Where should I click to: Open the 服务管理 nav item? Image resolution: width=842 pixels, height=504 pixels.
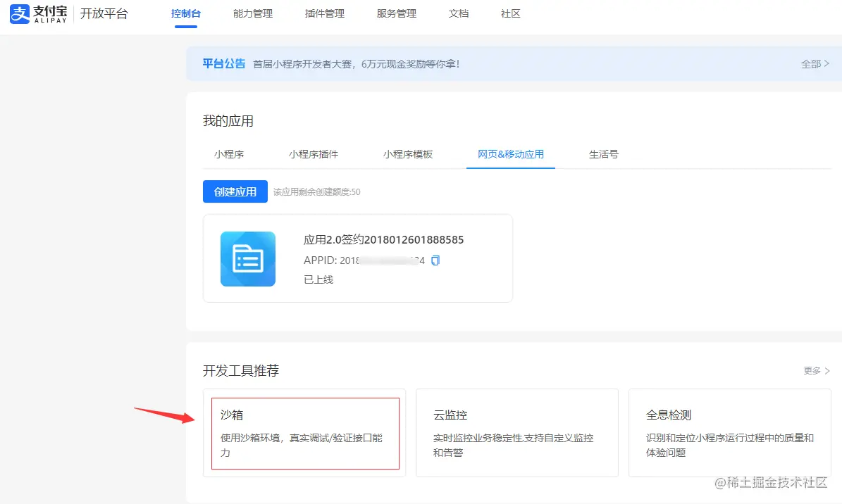coord(397,13)
